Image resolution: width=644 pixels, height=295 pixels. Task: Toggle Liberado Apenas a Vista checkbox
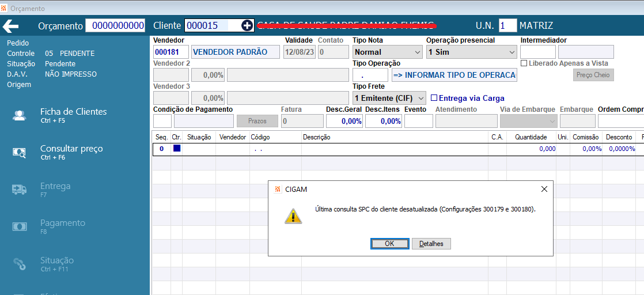(x=524, y=63)
